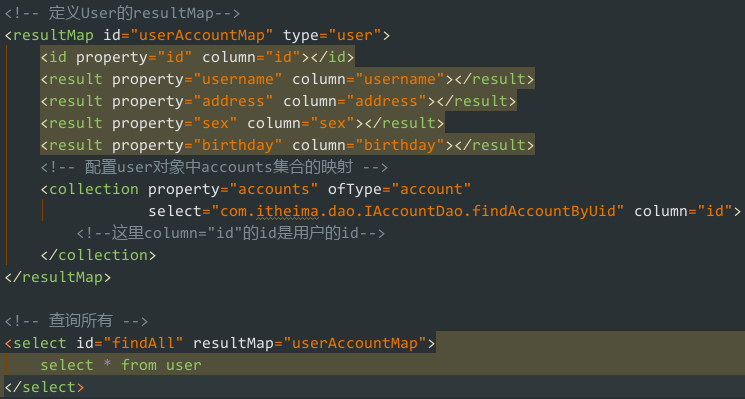
Task: Click the closing </select> tag
Action: click(44, 387)
